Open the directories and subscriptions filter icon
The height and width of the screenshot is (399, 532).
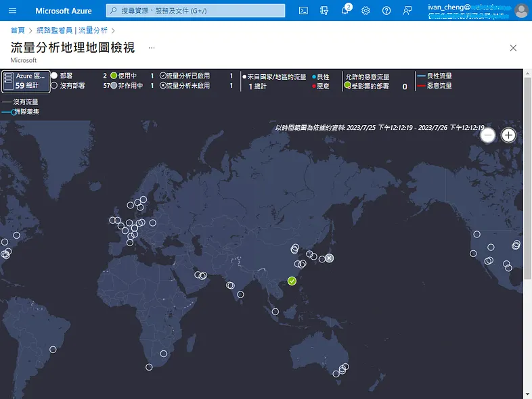(x=324, y=11)
